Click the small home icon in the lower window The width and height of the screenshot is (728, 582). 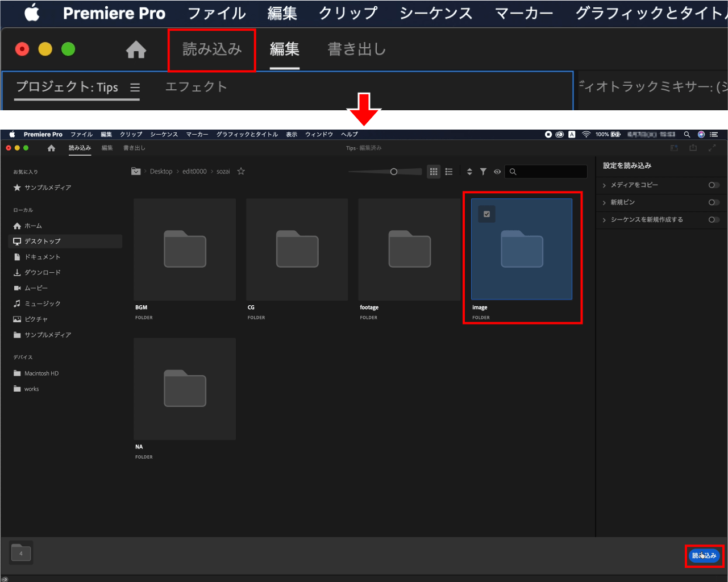coord(51,148)
